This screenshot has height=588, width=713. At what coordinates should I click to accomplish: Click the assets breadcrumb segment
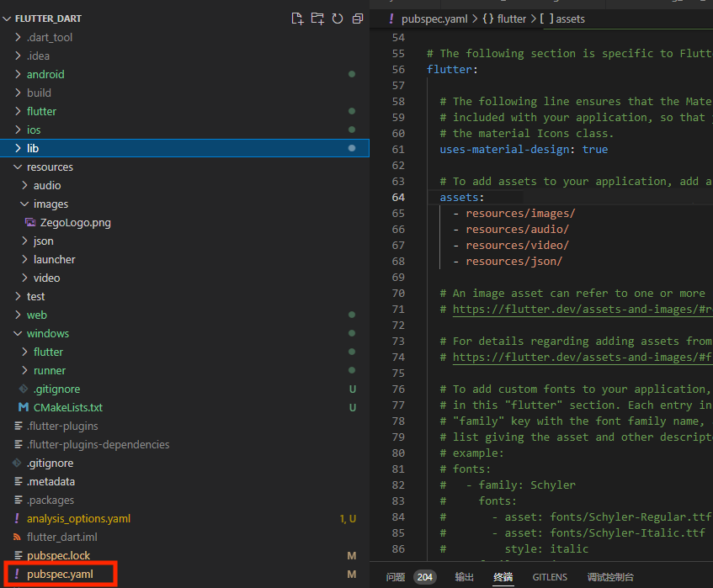tap(570, 19)
